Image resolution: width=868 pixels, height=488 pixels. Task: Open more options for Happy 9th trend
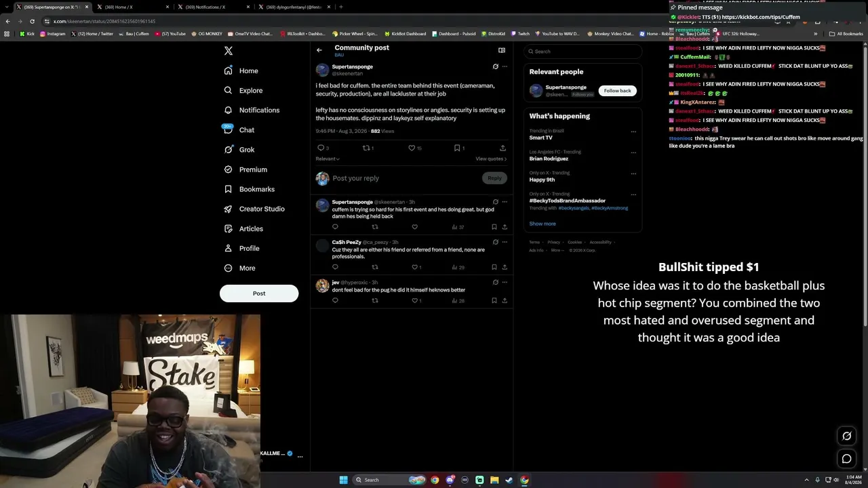coord(633,174)
